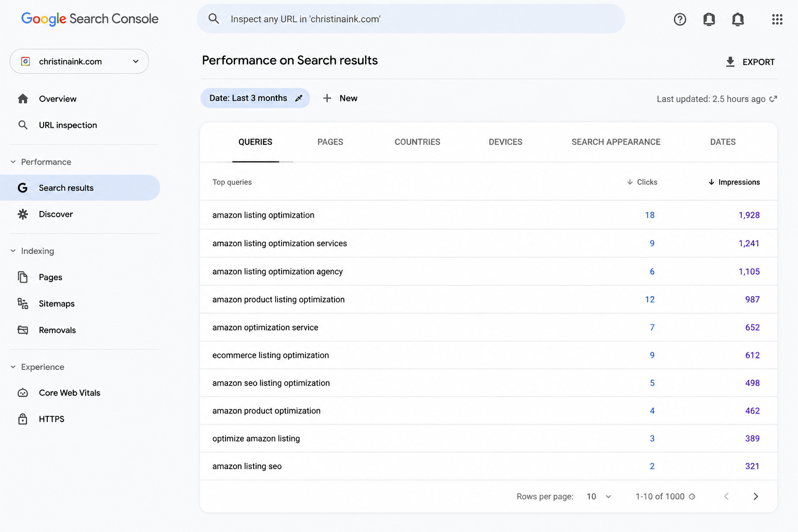Viewport: 798px width, 532px height.
Task: Open Date: Last 3 months filter
Action: [255, 98]
